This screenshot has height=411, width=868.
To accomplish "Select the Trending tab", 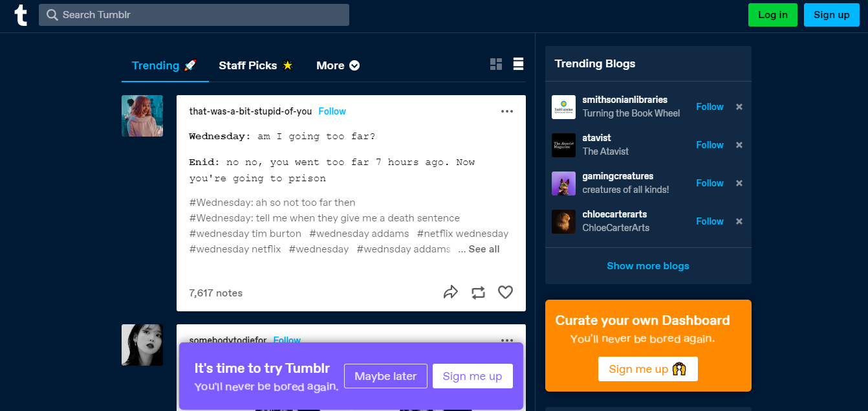I will [164, 65].
